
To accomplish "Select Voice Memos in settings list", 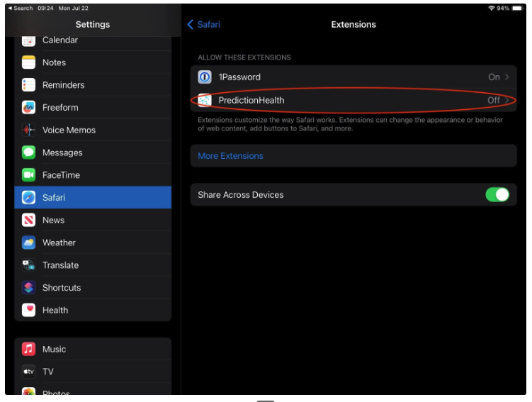I will point(93,130).
